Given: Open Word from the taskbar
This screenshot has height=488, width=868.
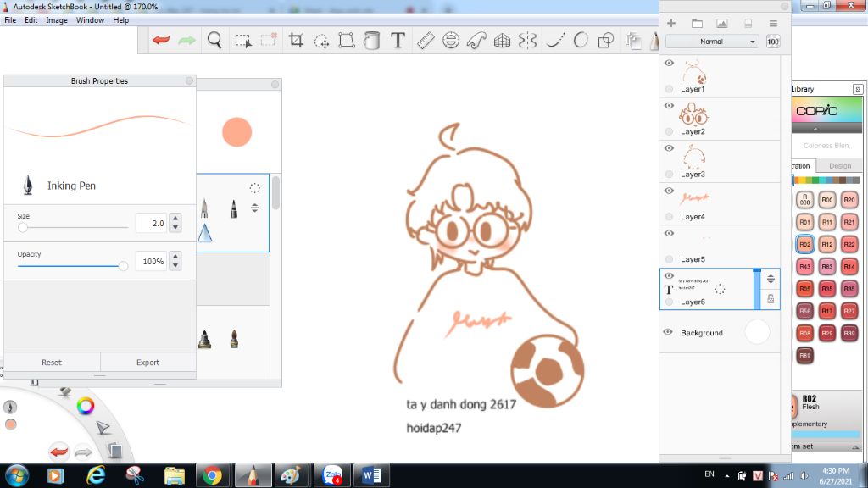Looking at the screenshot, I should tap(371, 475).
